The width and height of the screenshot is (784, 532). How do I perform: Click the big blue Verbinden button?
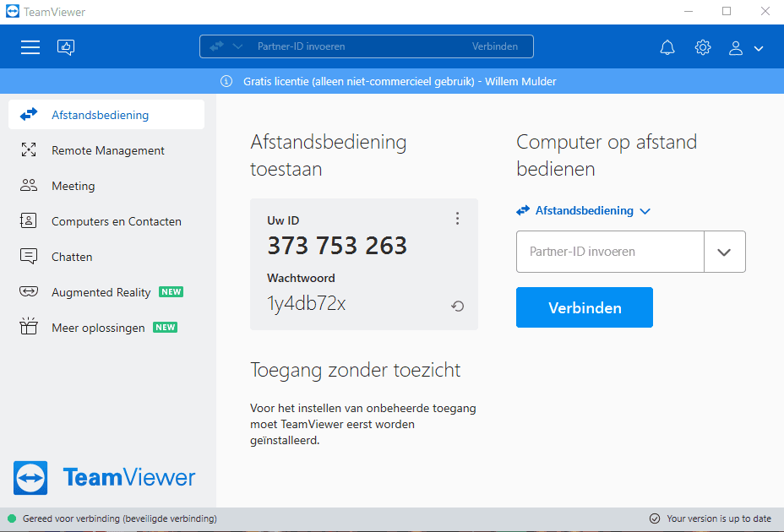coord(585,307)
